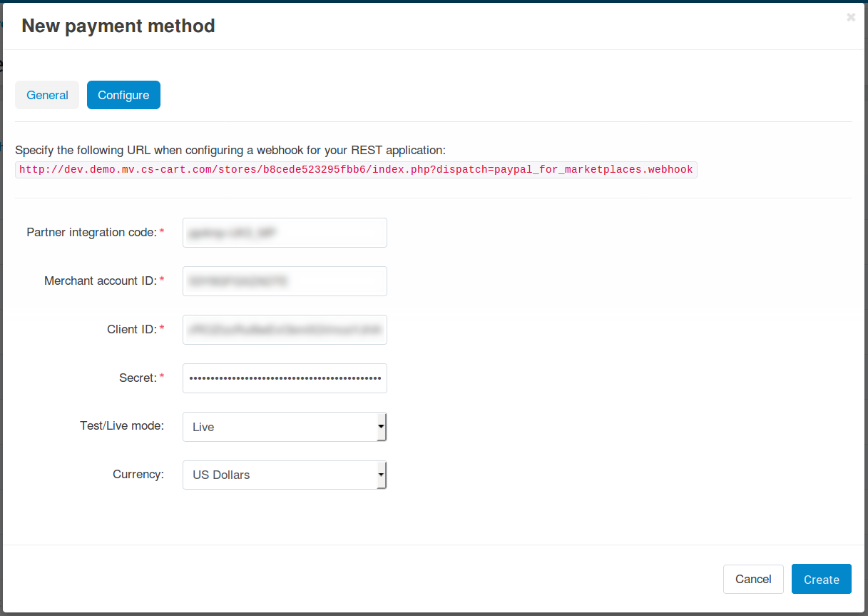Click the New payment method dialog title

118,26
